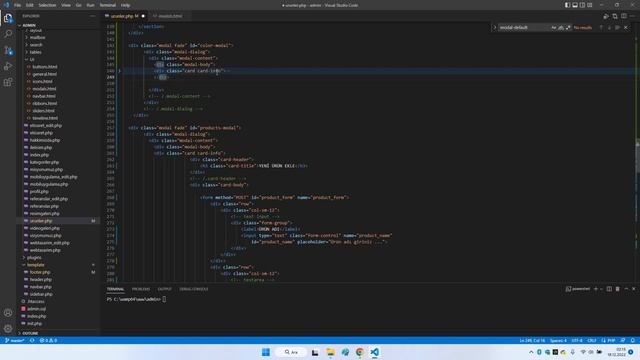Open customize layout icon in title bar

point(590,5)
